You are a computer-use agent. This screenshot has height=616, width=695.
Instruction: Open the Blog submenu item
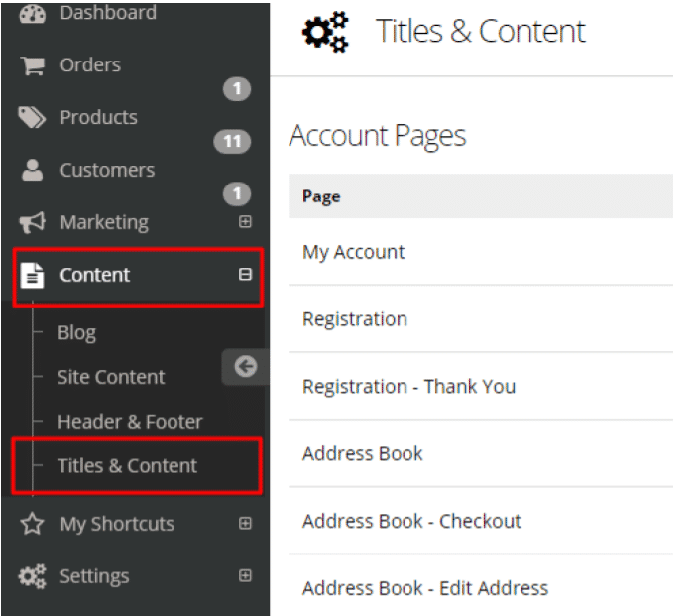[x=76, y=332]
